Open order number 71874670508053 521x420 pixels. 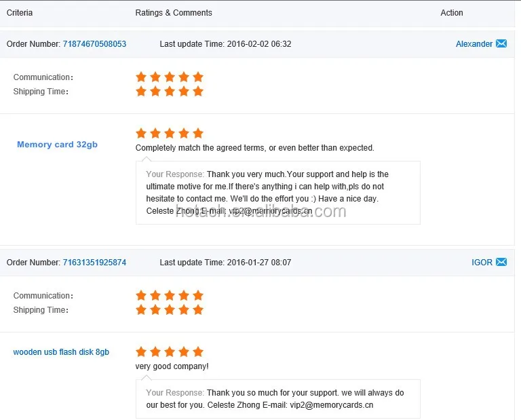(x=94, y=44)
